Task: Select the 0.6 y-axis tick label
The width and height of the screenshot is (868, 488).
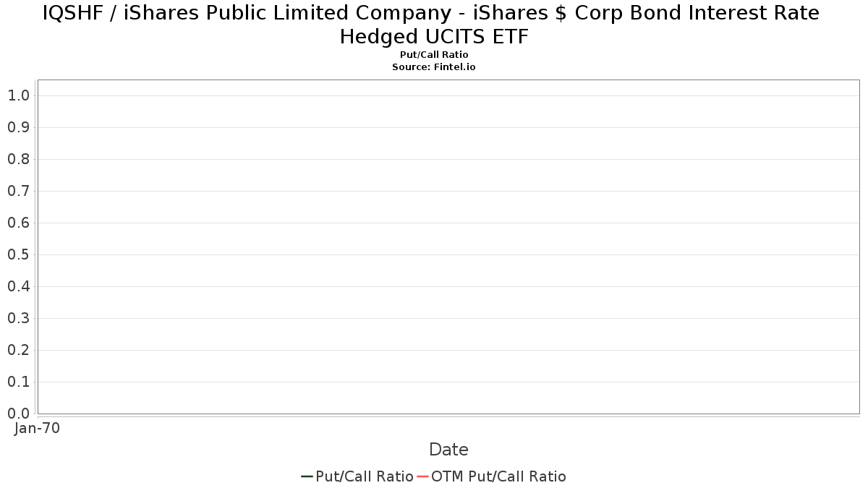Action: pyautogui.click(x=19, y=223)
